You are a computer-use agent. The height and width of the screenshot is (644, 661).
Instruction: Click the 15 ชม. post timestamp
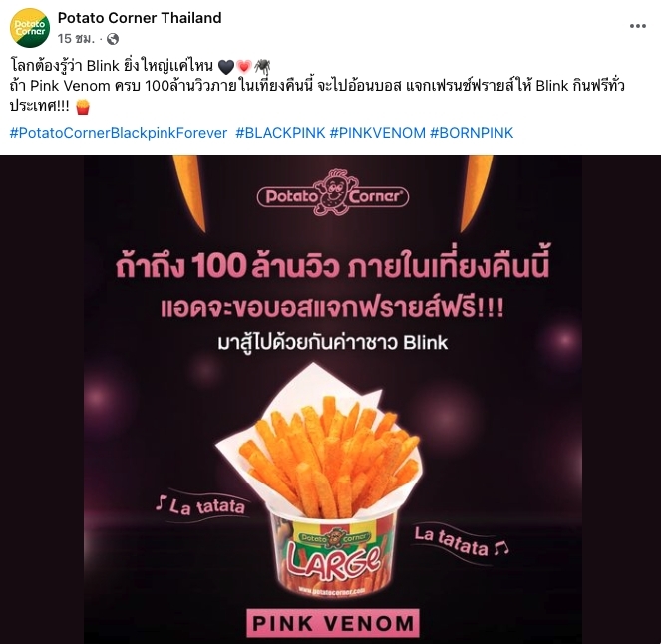(76, 39)
